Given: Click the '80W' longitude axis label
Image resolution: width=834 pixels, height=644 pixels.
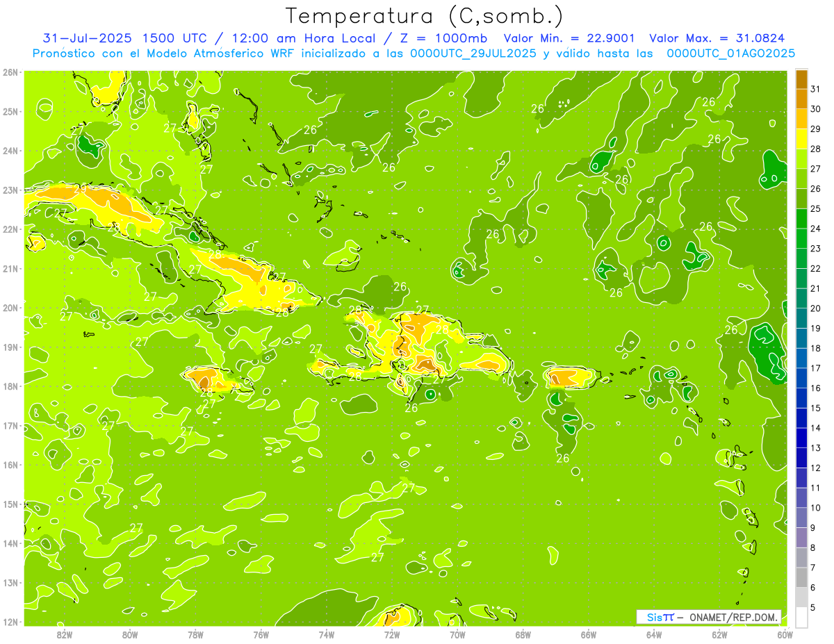Looking at the screenshot, I should (130, 634).
